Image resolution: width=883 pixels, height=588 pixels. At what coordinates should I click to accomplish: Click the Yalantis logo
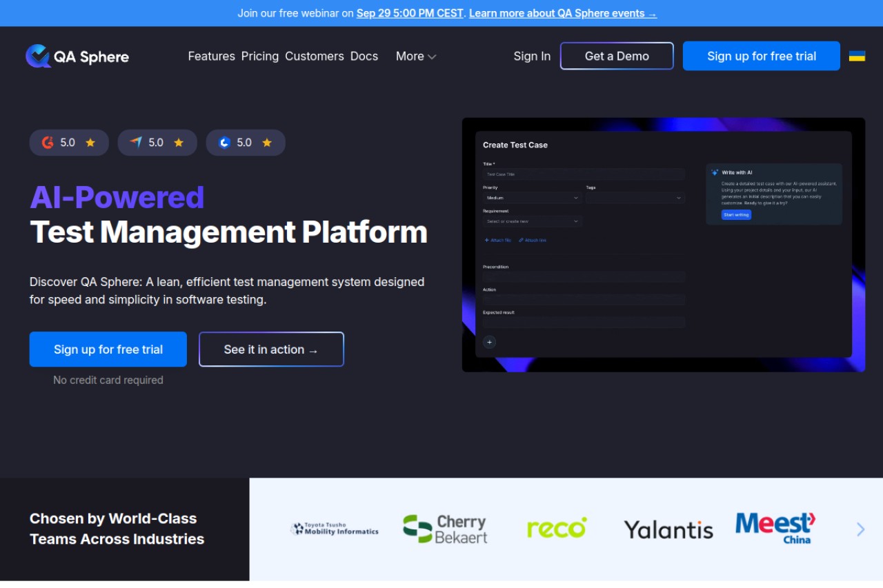668,529
